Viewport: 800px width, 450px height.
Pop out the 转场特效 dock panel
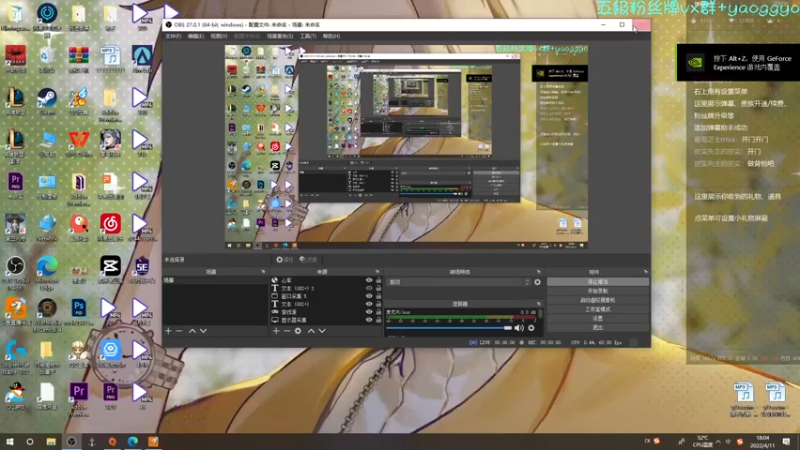[x=538, y=272]
